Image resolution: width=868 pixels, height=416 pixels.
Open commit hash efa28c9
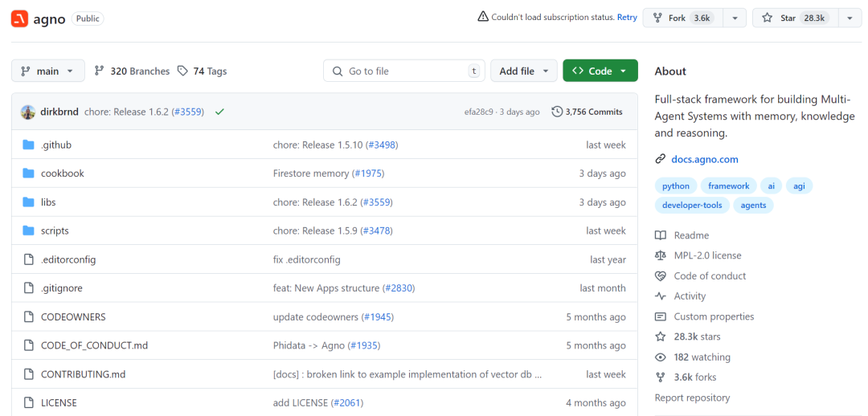[x=481, y=112]
